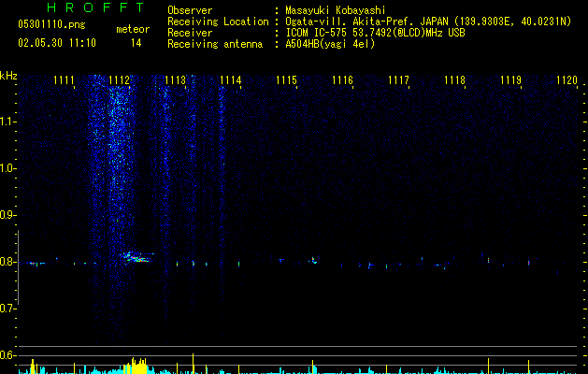Viewport: 588px width, 374px height.
Task: Select the file name 05301110.png
Action: tap(51, 24)
